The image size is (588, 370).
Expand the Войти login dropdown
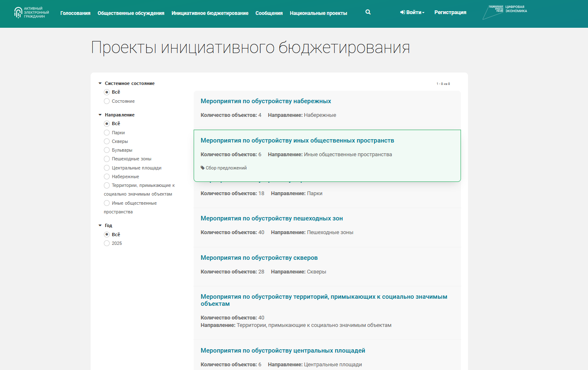(412, 12)
